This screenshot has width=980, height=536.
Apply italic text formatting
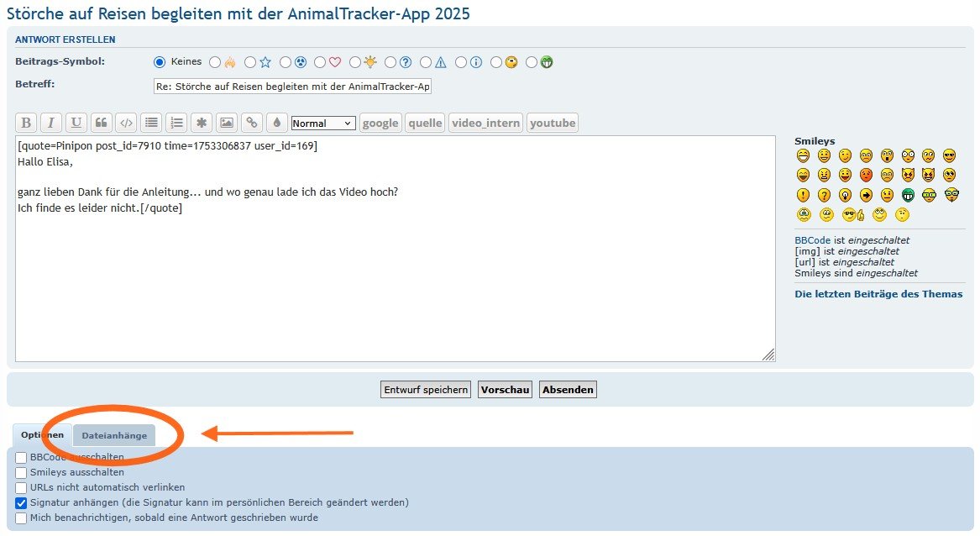[x=51, y=123]
